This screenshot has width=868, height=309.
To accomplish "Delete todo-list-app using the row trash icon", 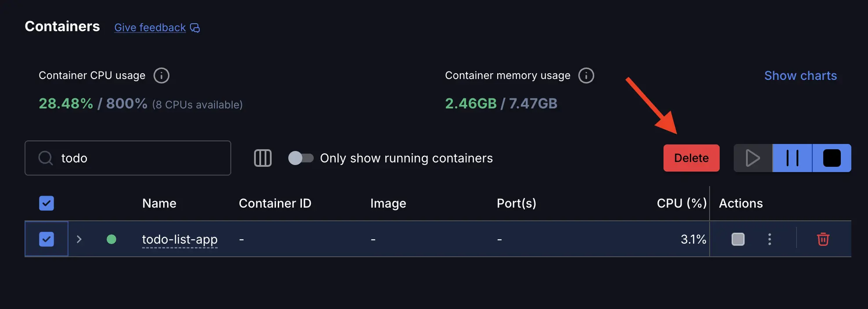I will [x=823, y=239].
